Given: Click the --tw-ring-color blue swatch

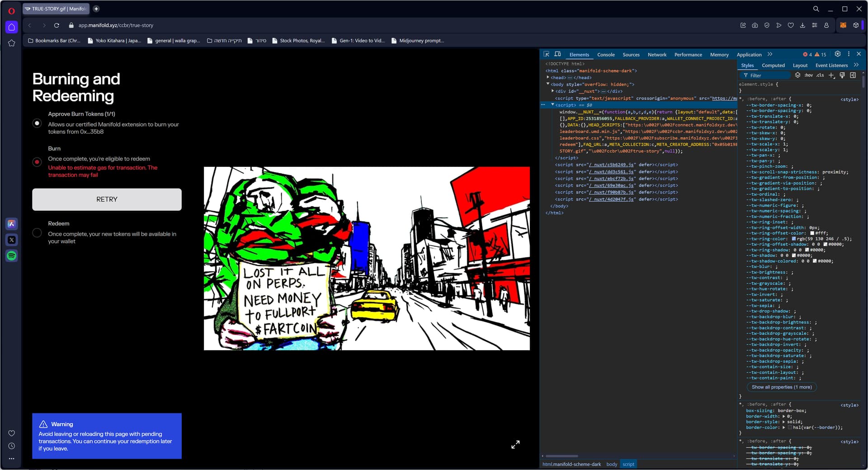Looking at the screenshot, I should tap(794, 239).
